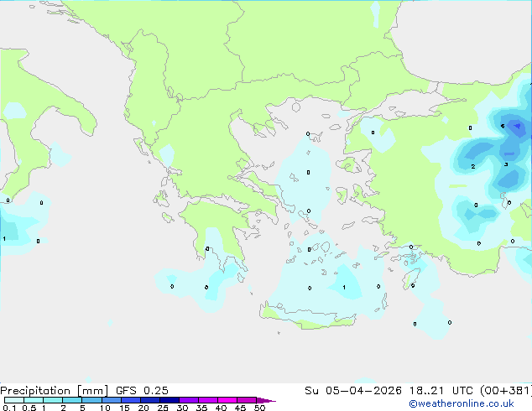The width and height of the screenshot is (532, 411).
Task: Select the 1–2 mm legend color swatch
Action: tap(53, 400)
